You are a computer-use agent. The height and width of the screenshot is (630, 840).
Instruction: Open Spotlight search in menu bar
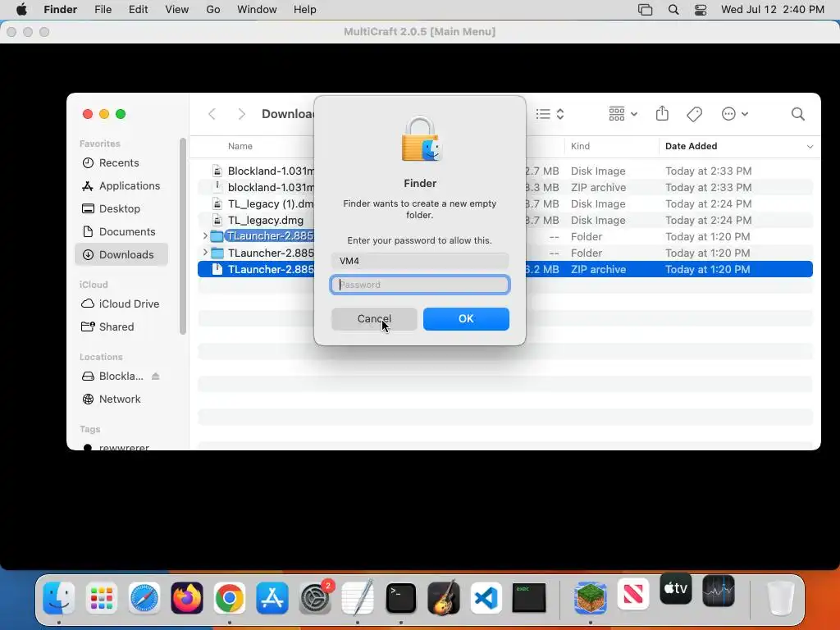tap(673, 10)
